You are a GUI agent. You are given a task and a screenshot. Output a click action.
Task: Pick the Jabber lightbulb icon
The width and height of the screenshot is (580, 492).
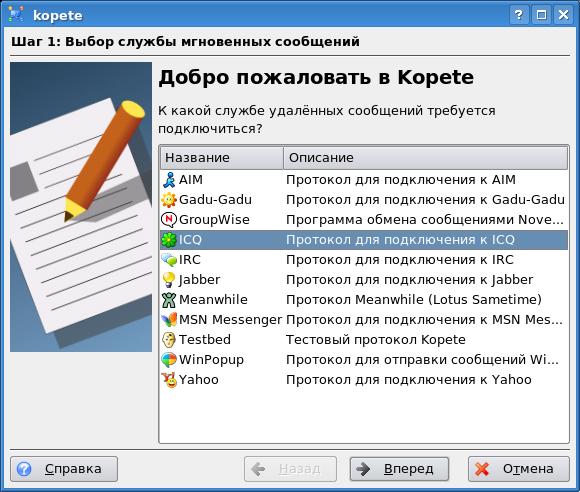click(169, 280)
